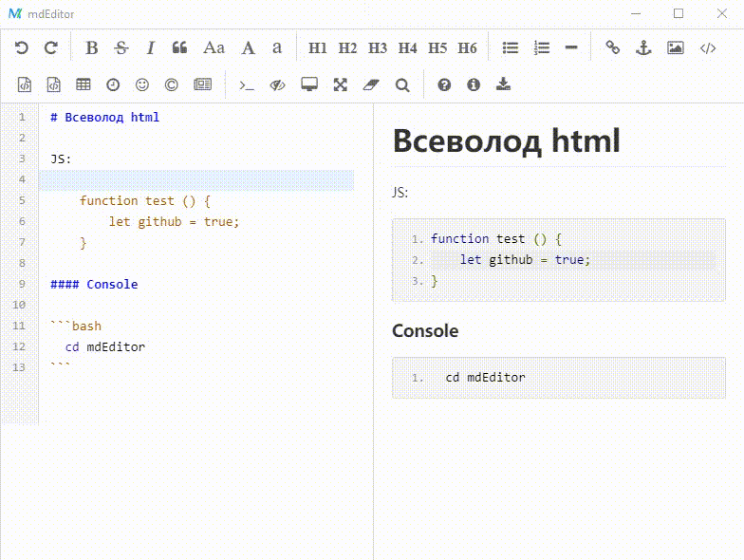
Task: Insert preformatted text block icon
Action: pyautogui.click(x=25, y=84)
